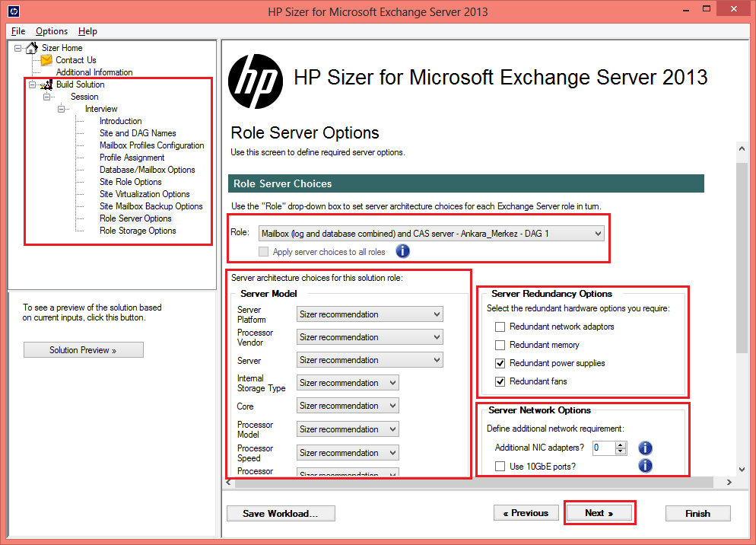
Task: Open Processor Model dropdown
Action: pos(348,429)
